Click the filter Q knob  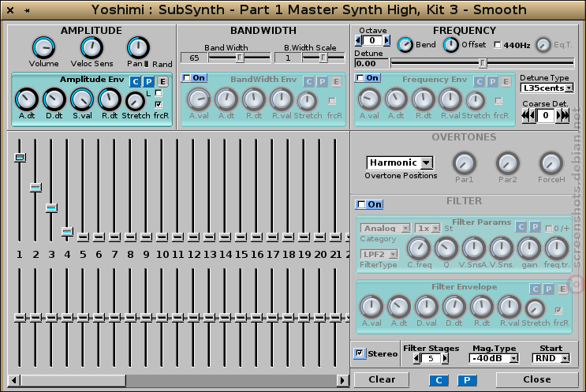446,248
